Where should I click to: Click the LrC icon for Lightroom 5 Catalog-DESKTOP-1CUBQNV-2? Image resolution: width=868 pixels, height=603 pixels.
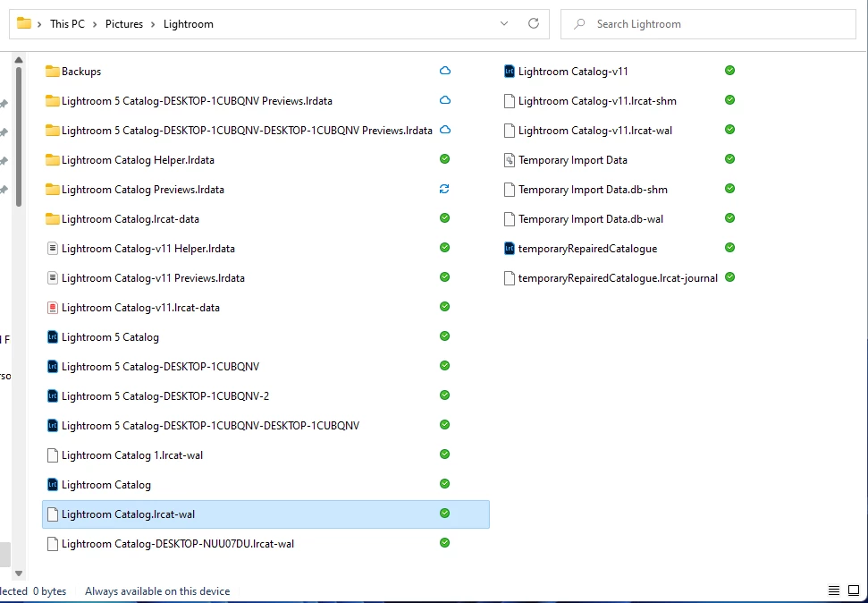(x=53, y=395)
